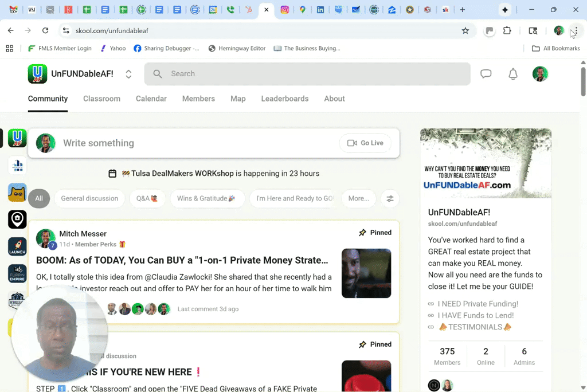
Task: Open the LAUNCH rocket sidebar group
Action: [17, 247]
